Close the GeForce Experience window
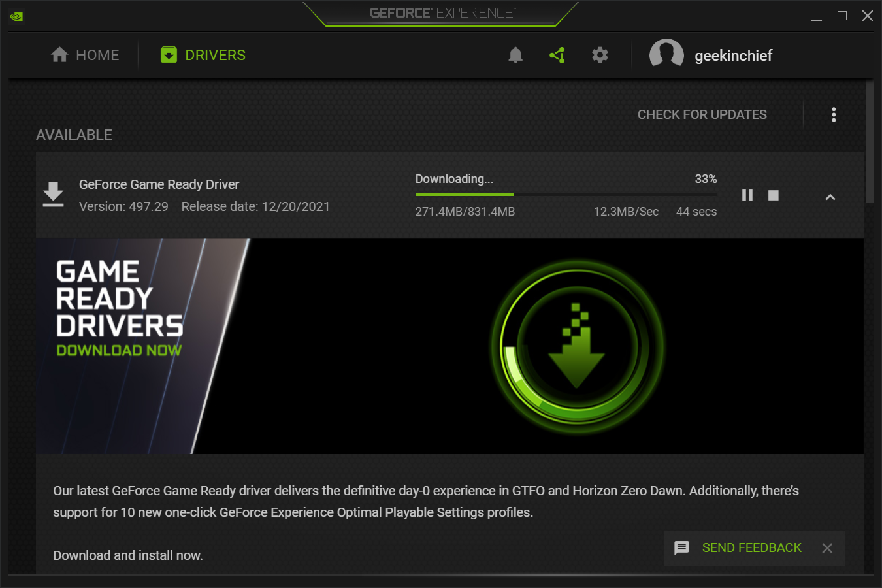The width and height of the screenshot is (882, 588). coord(868,16)
